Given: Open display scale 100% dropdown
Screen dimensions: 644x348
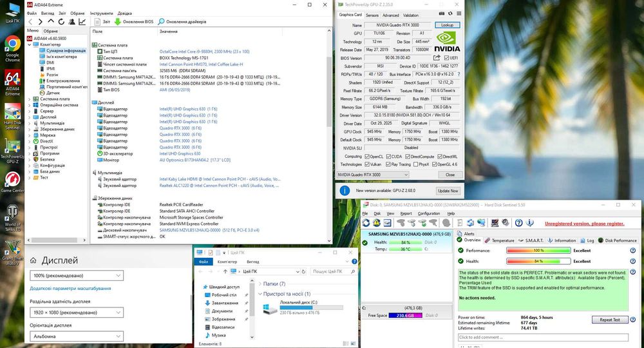Looking at the screenshot, I should pyautogui.click(x=77, y=275).
